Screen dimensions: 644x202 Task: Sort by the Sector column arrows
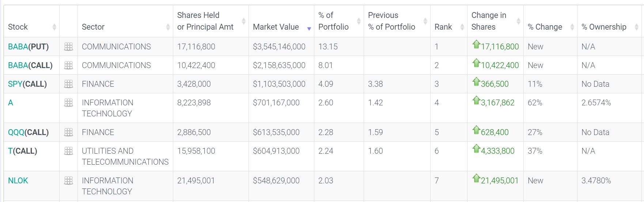pyautogui.click(x=168, y=27)
